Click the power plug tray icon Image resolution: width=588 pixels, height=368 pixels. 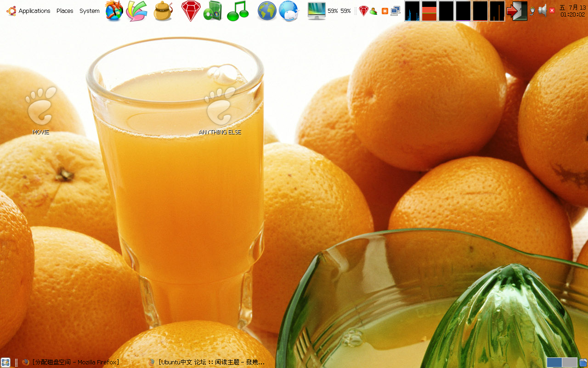[532, 11]
